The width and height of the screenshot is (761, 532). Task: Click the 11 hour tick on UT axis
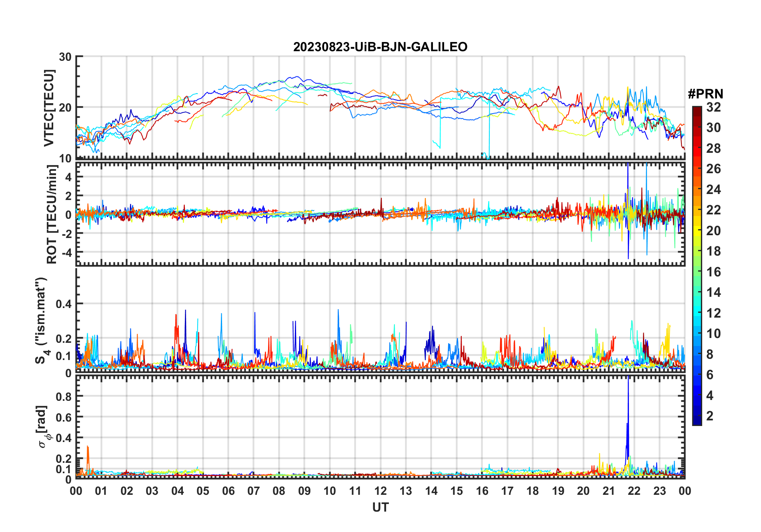tap(355, 491)
